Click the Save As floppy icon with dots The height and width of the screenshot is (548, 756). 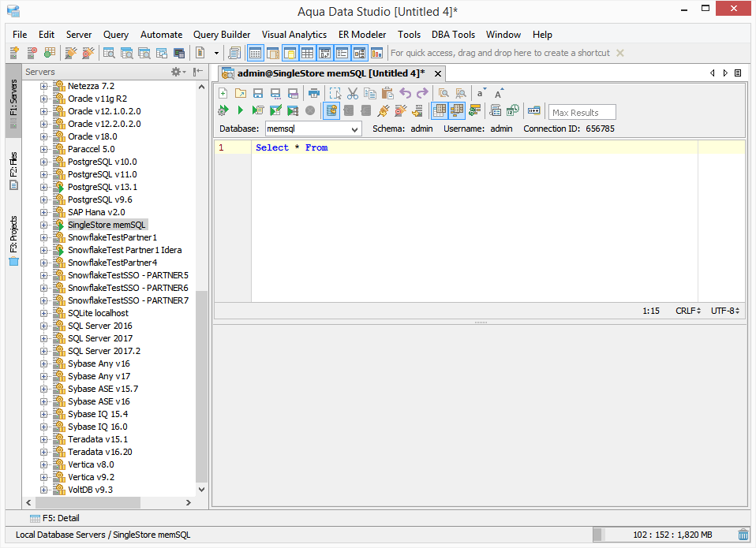(275, 93)
